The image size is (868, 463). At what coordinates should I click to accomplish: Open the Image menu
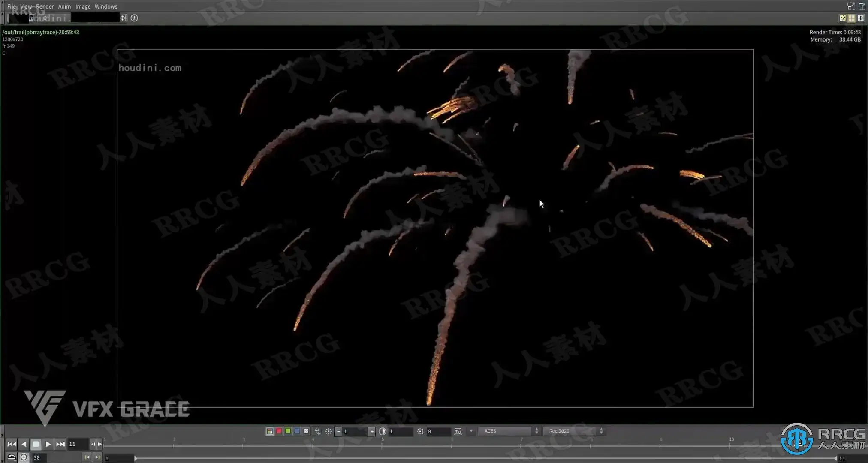click(x=83, y=6)
